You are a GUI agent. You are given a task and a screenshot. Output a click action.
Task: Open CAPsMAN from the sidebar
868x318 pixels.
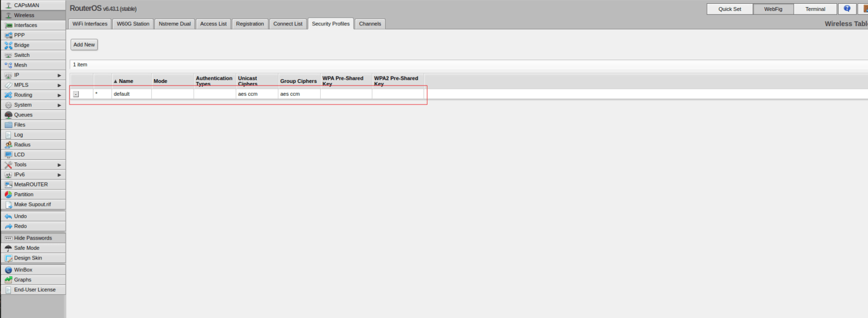click(x=33, y=5)
